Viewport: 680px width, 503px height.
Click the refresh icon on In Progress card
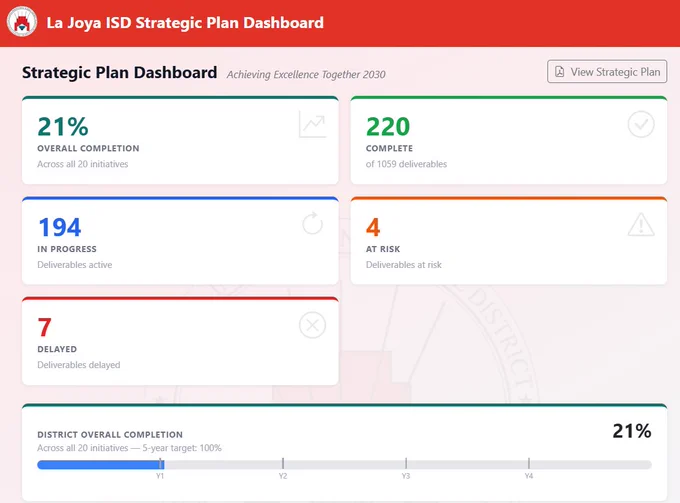click(313, 224)
